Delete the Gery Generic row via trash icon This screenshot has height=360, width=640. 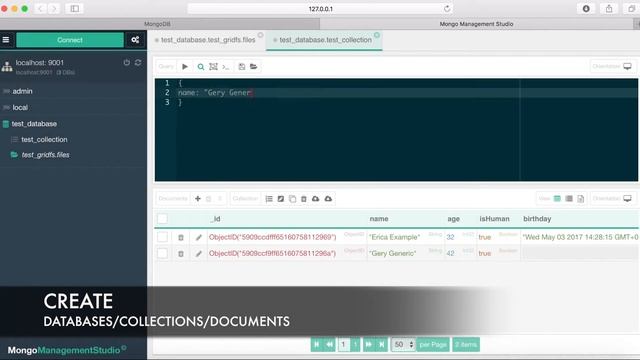click(x=181, y=253)
